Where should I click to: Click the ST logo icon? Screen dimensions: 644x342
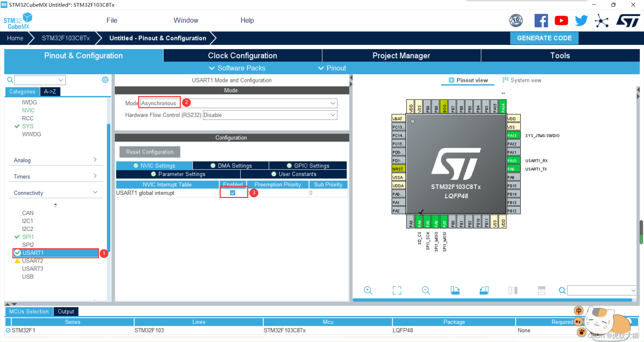click(628, 21)
